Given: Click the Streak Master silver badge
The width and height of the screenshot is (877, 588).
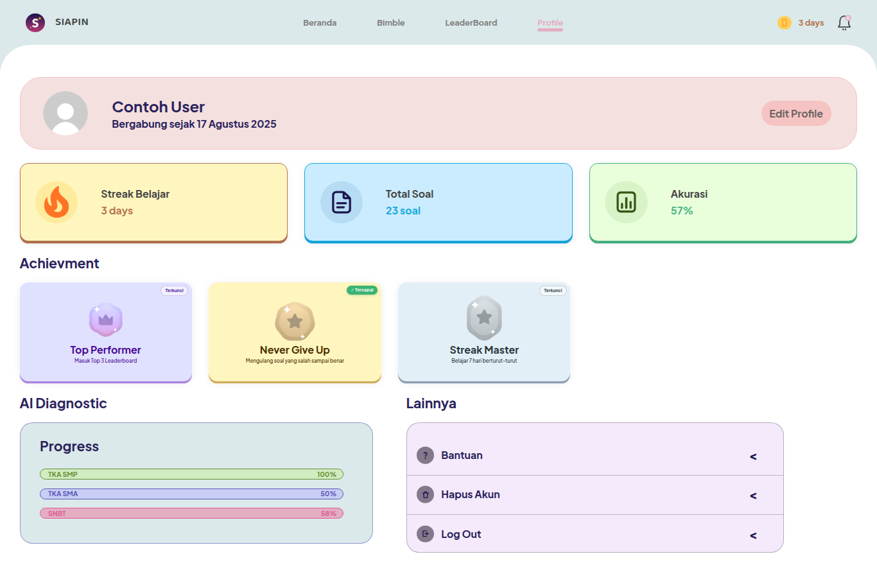Looking at the screenshot, I should coord(484,318).
